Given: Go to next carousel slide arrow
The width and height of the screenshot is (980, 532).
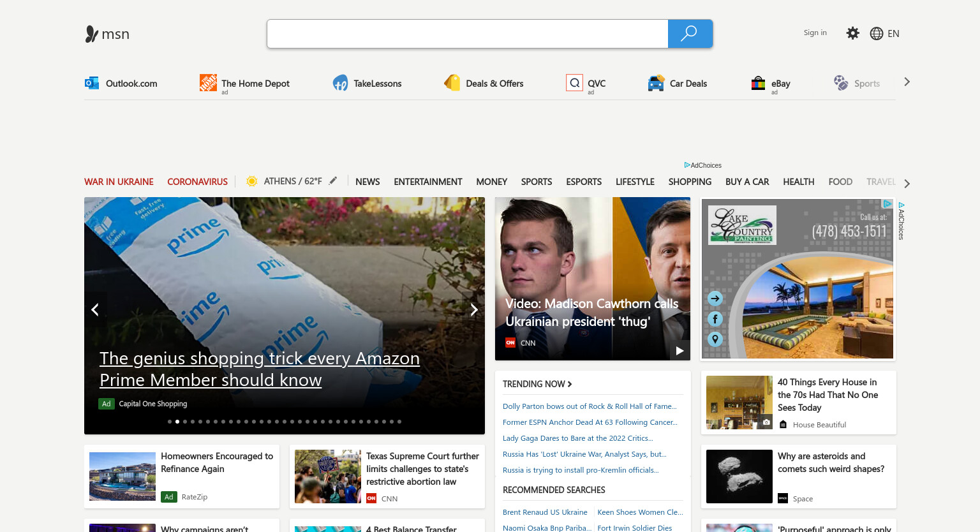Looking at the screenshot, I should (473, 309).
